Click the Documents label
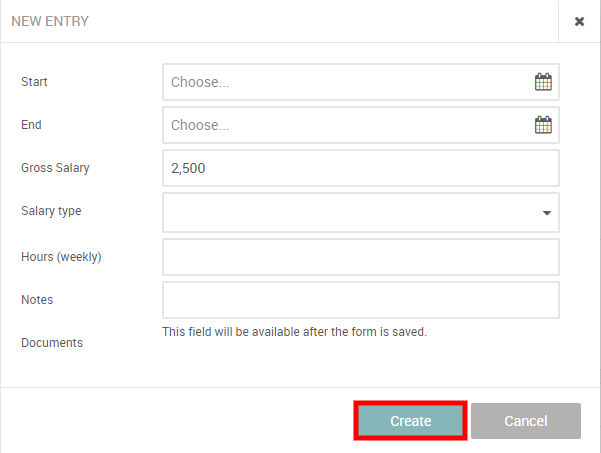Image resolution: width=601 pixels, height=453 pixels. tap(52, 343)
